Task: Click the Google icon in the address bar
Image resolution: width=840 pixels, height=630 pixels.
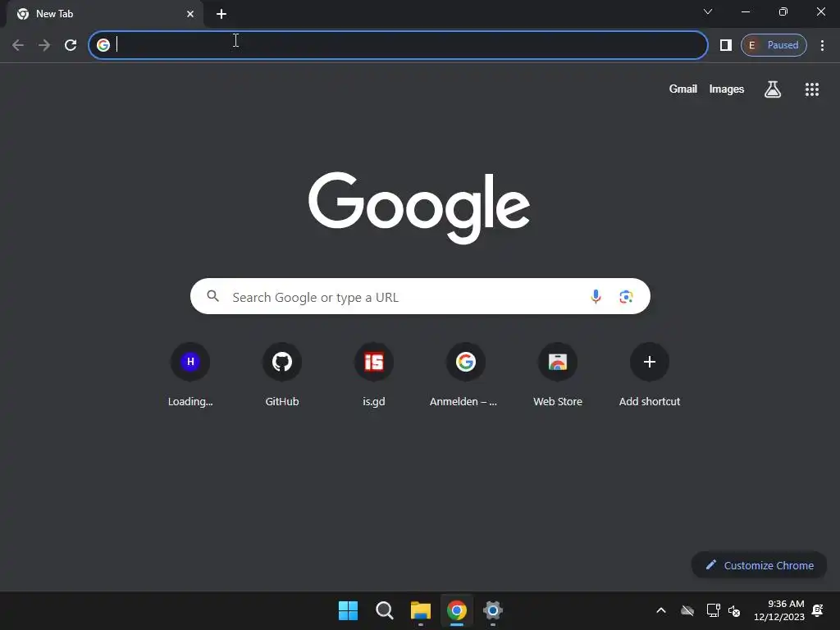Action: coord(103,45)
